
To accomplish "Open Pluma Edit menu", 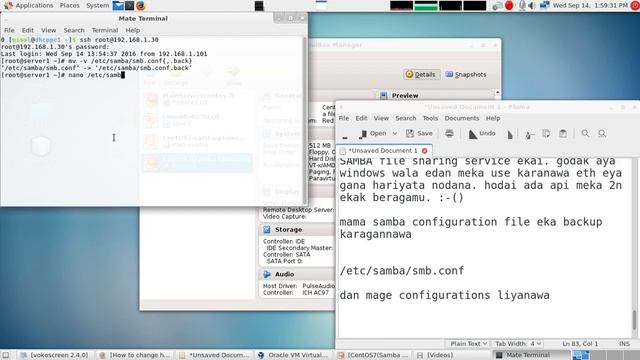I will coord(361,118).
